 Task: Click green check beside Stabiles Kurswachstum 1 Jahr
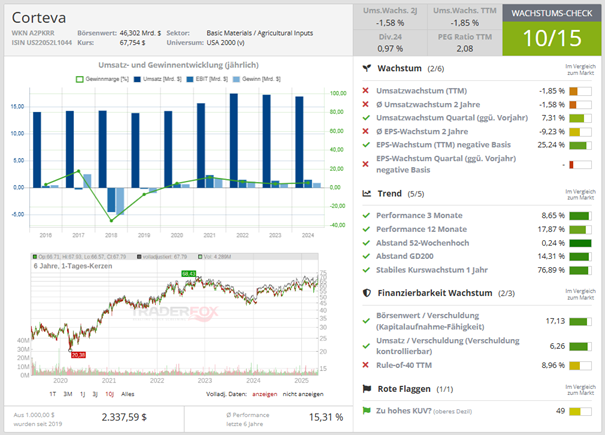tap(366, 270)
